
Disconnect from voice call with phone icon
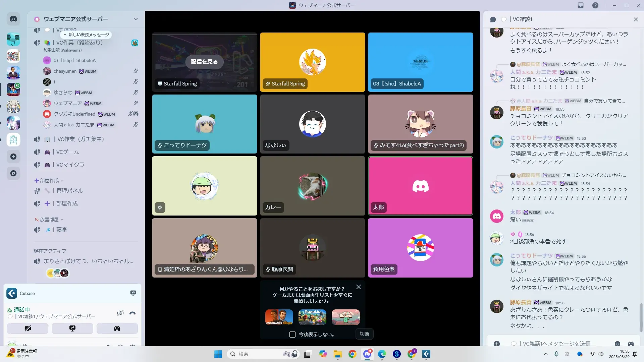pos(132,313)
